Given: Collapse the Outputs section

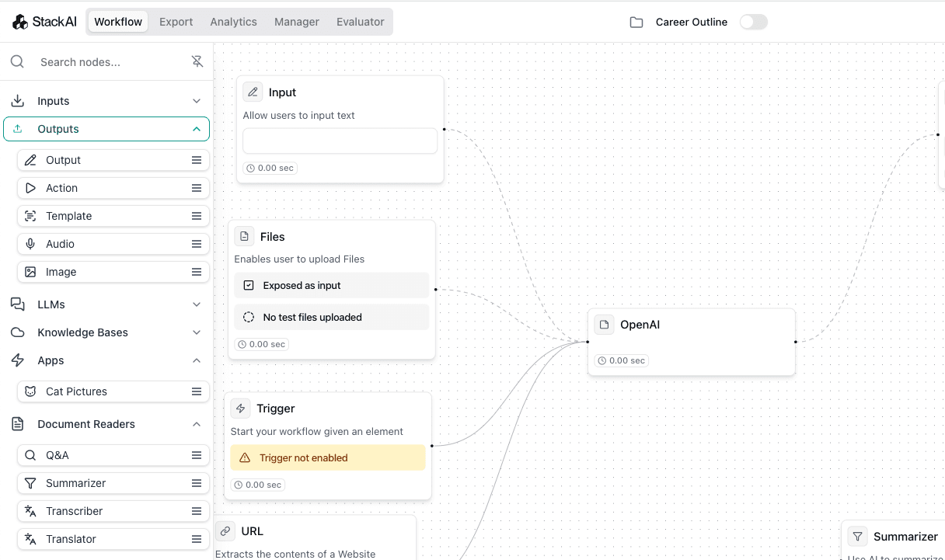Looking at the screenshot, I should click(x=197, y=129).
